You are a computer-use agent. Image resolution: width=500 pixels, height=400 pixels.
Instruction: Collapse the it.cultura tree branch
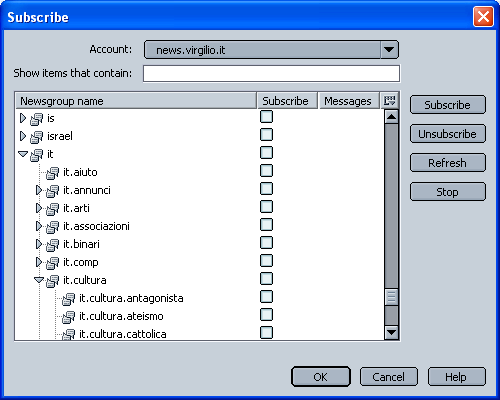(39, 280)
